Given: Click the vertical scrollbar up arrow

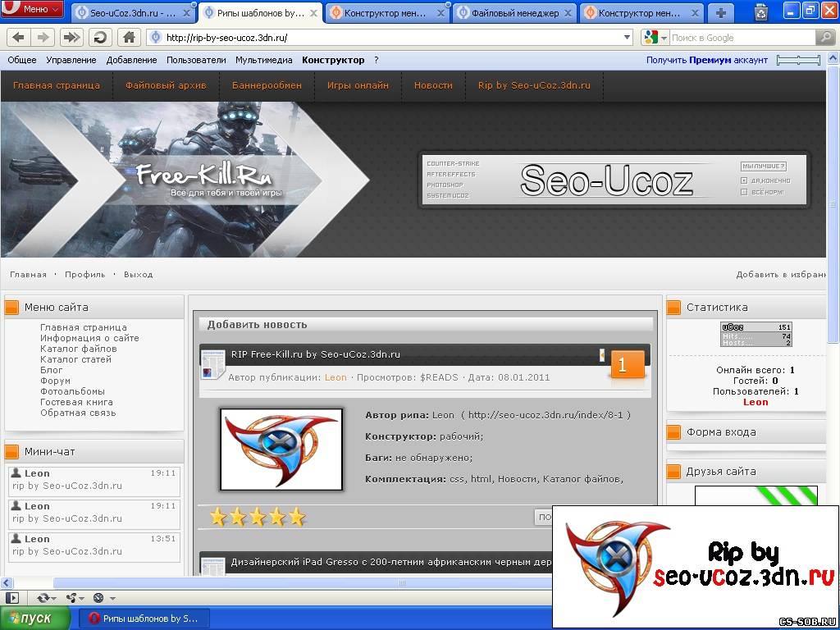Looking at the screenshot, I should point(833,59).
